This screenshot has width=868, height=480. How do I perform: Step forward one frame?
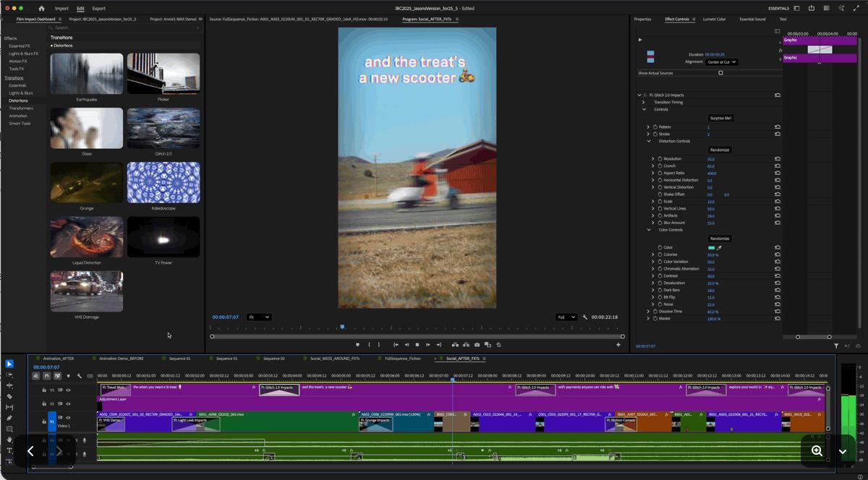(428, 345)
